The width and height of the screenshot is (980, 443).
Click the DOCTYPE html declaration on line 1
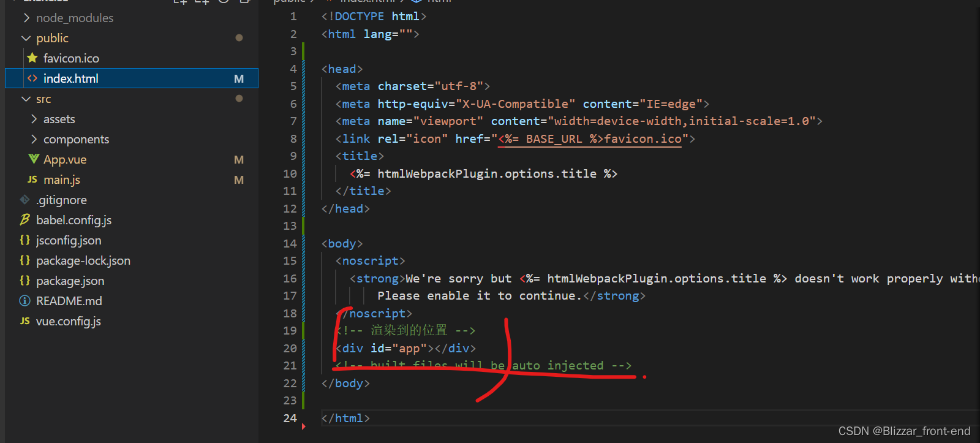tap(374, 17)
